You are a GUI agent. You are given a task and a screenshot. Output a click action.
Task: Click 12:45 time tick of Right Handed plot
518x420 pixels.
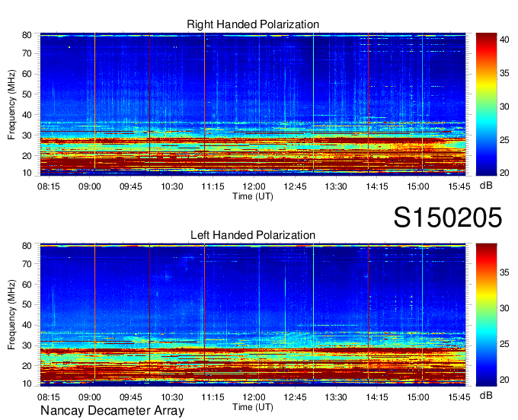tap(295, 186)
